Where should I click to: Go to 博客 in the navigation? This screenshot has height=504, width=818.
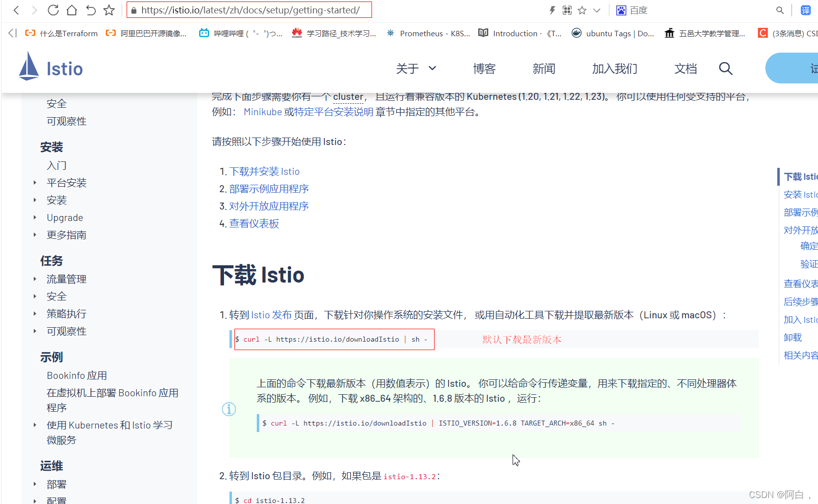click(x=484, y=69)
